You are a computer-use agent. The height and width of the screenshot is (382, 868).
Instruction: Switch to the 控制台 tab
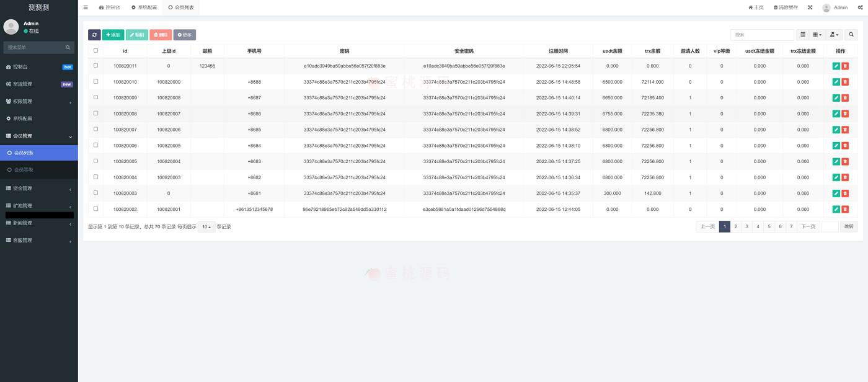[x=110, y=7]
